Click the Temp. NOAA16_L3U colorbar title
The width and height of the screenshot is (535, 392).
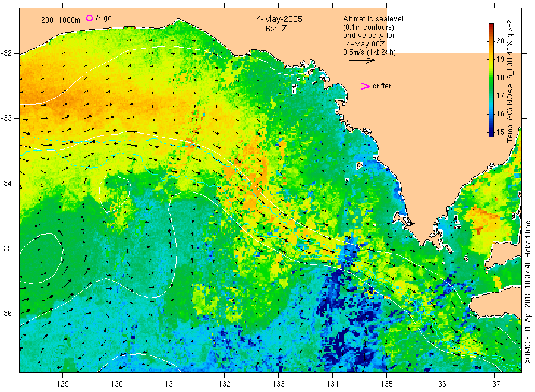(x=510, y=81)
